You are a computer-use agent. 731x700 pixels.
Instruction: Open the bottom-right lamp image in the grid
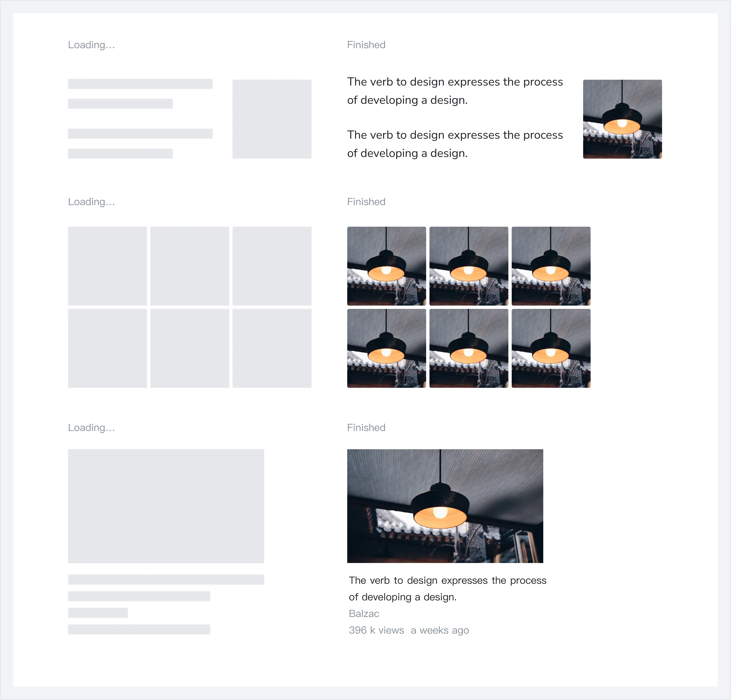pos(551,348)
